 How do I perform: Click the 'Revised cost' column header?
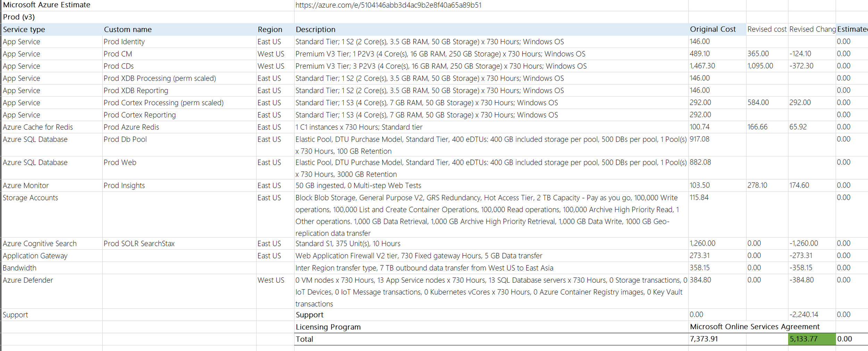pyautogui.click(x=767, y=29)
